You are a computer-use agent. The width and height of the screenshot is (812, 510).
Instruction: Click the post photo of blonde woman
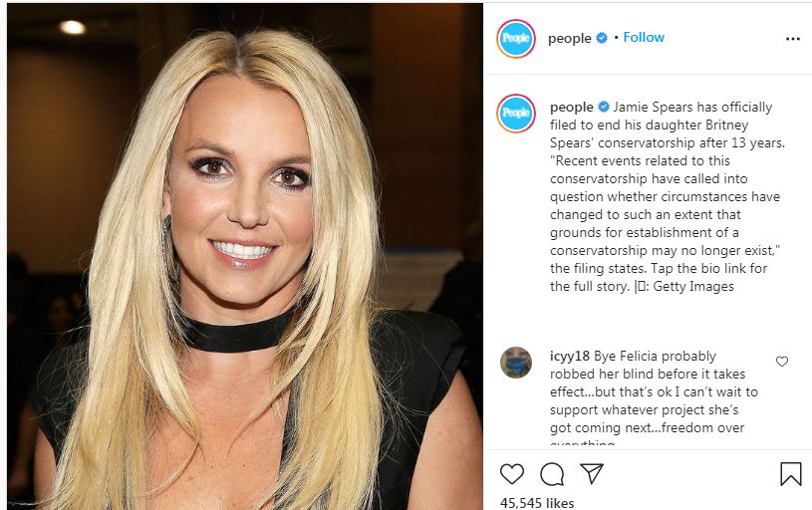[x=245, y=256]
